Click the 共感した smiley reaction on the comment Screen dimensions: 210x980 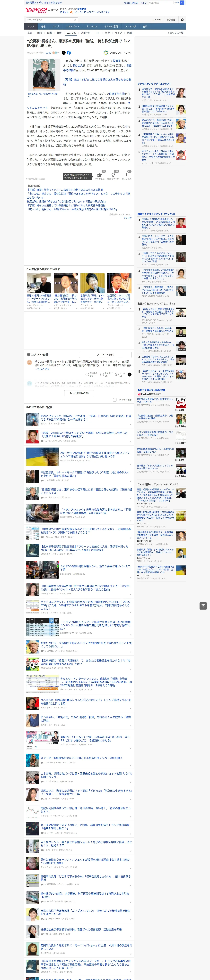coord(87,374)
